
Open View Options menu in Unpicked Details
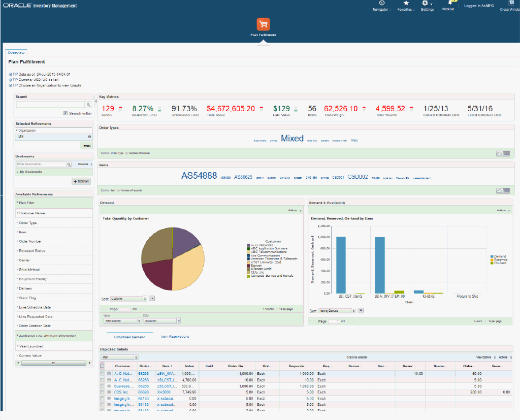[486, 358]
